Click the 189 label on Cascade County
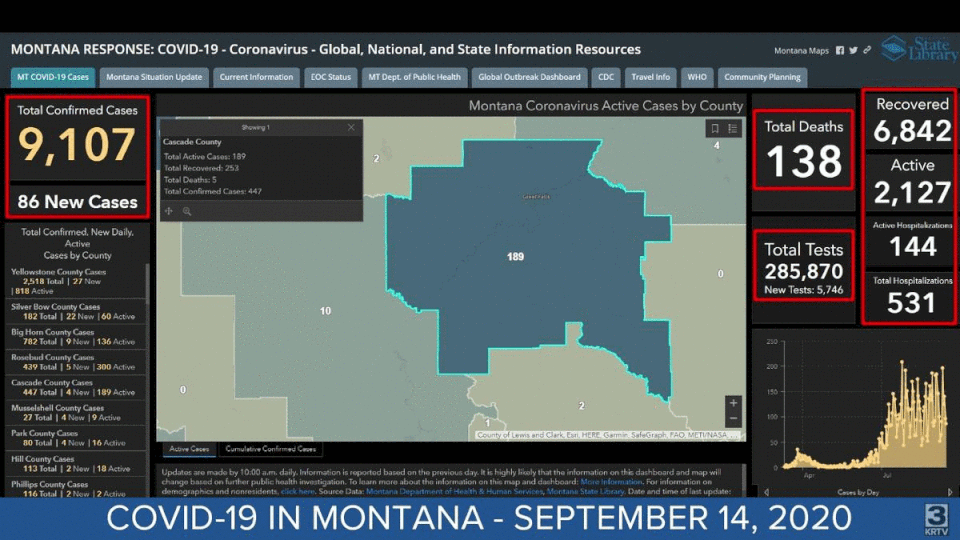Screen dimensions: 960x540 pos(516,257)
